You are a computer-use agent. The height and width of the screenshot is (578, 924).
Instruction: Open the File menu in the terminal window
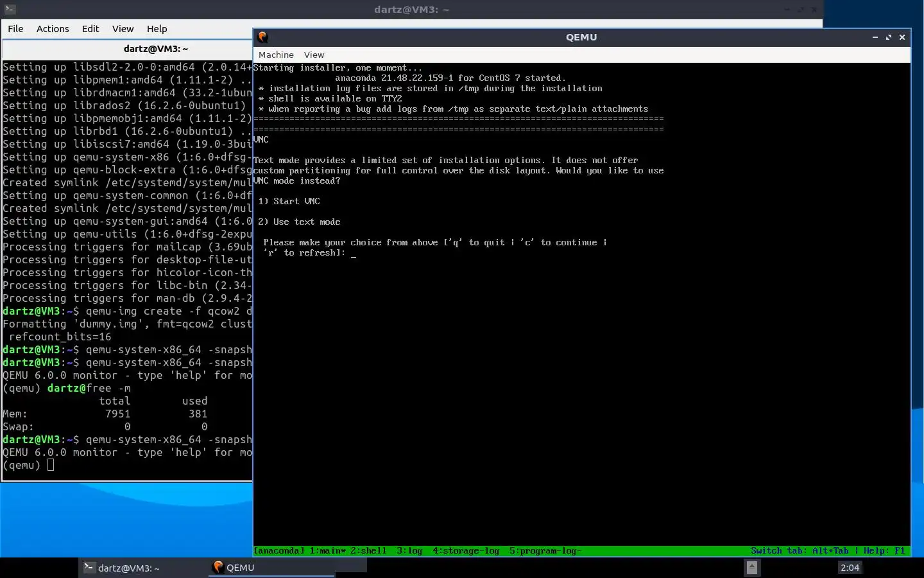coord(15,29)
